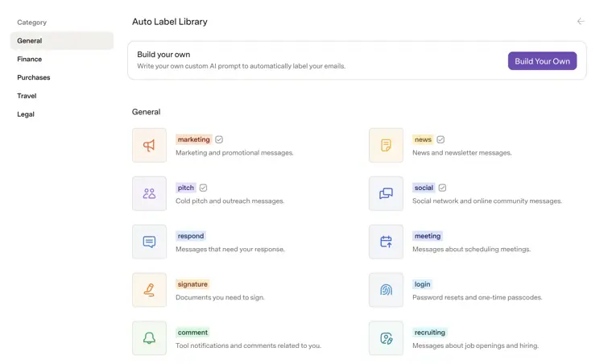This screenshot has height=364, width=612.
Task: Click the meeting calendar icon
Action: point(386,242)
